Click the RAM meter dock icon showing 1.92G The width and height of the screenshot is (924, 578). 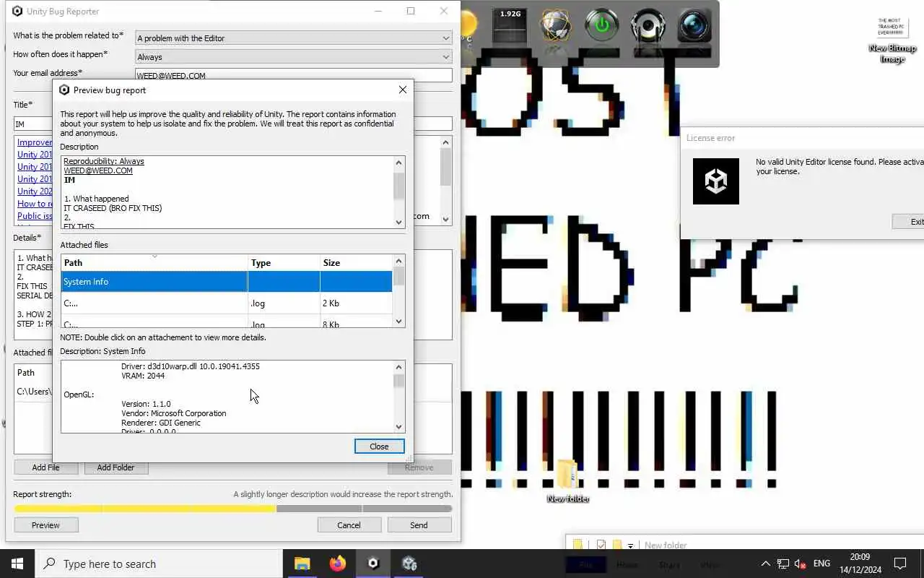pyautogui.click(x=510, y=26)
